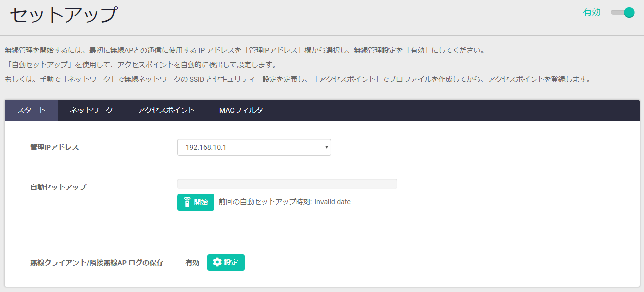644x292 pixels.
Task: Select the アクセスポイント tab
Action: pos(166,110)
